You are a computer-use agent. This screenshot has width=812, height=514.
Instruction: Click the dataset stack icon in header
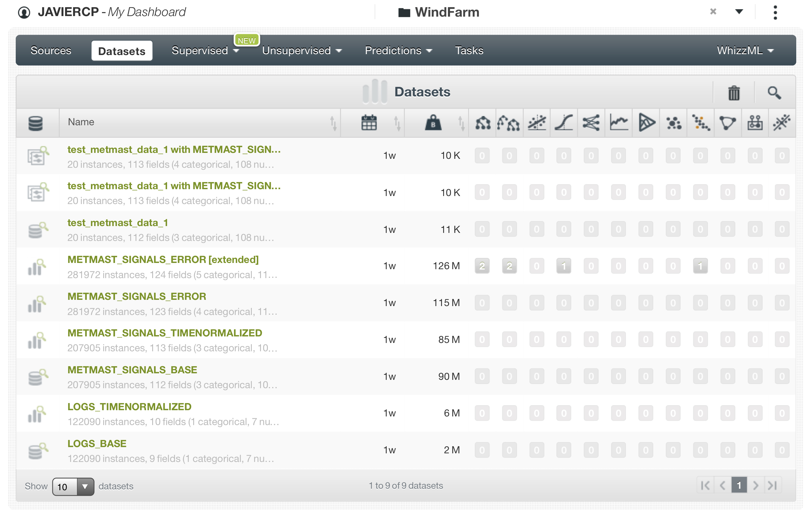[35, 123]
